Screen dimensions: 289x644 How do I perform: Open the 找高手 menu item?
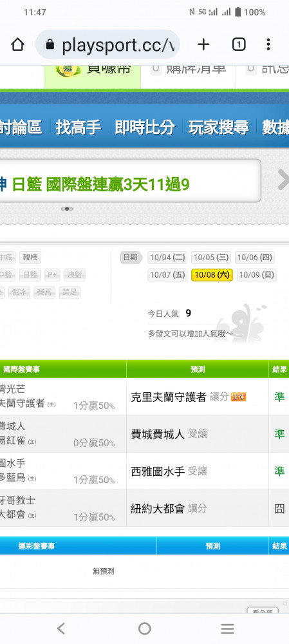[x=79, y=128]
